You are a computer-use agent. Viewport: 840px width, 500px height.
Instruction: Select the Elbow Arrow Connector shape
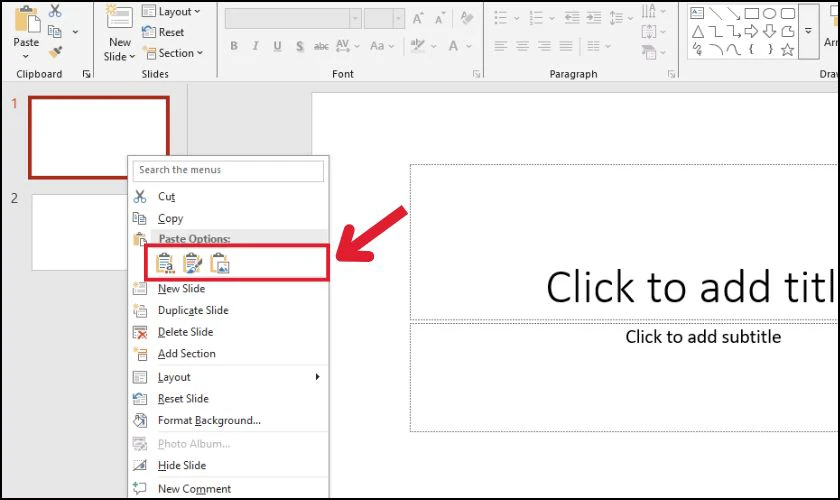pos(733,32)
